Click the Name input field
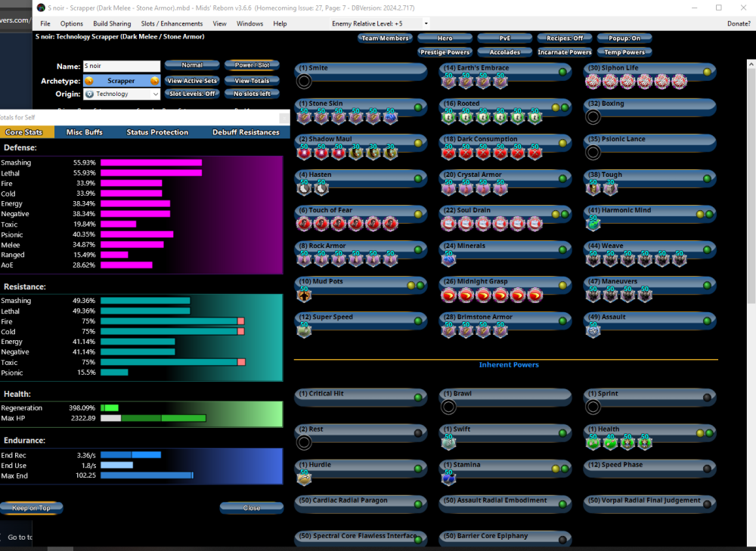756x551 pixels. click(121, 67)
